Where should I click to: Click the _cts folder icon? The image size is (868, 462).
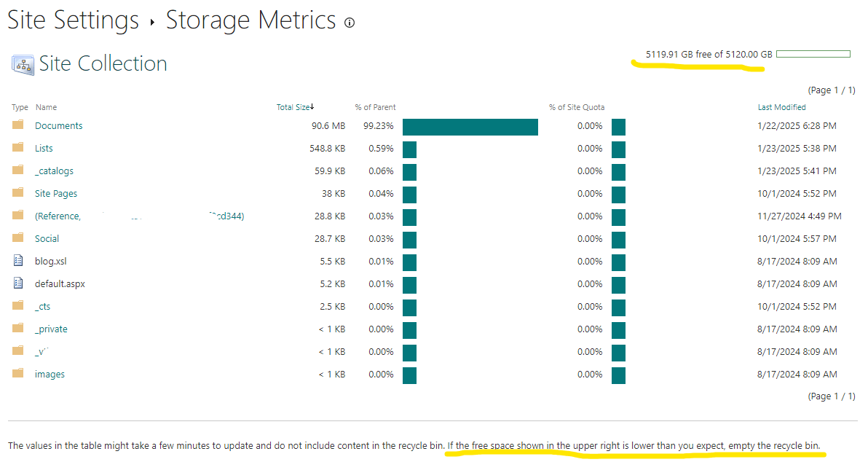coord(18,305)
